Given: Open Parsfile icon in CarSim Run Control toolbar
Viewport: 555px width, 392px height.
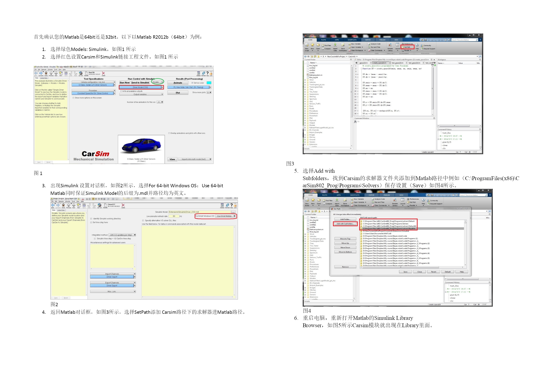Looking at the screenshot, I should (86, 73).
